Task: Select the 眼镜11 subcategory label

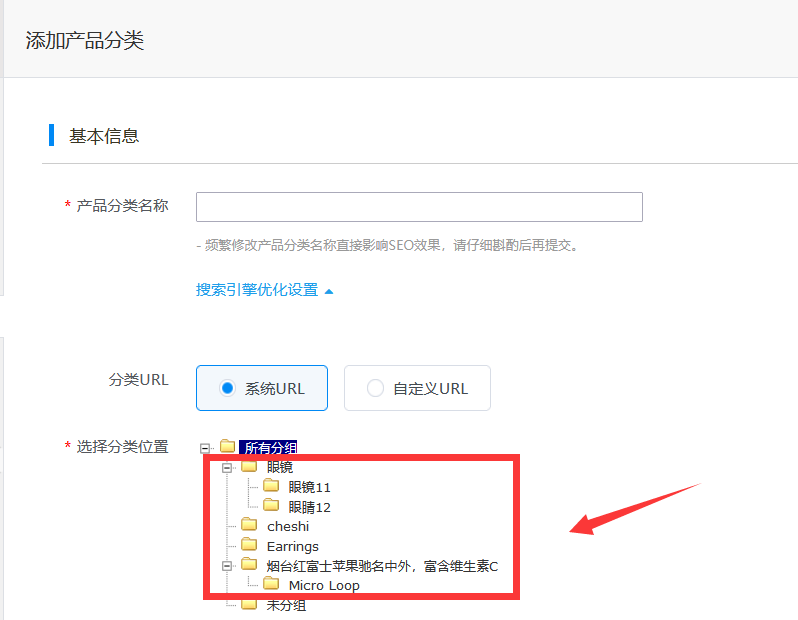Action: (x=309, y=487)
